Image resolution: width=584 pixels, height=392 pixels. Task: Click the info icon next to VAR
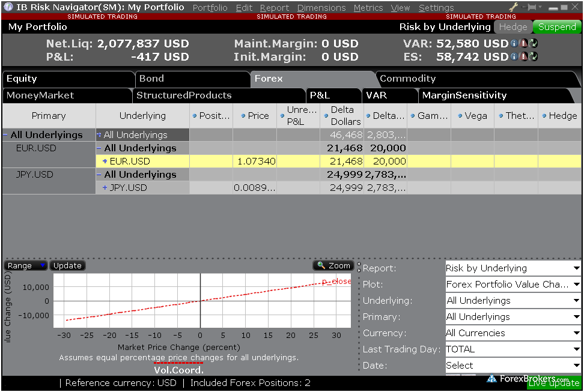[514, 44]
